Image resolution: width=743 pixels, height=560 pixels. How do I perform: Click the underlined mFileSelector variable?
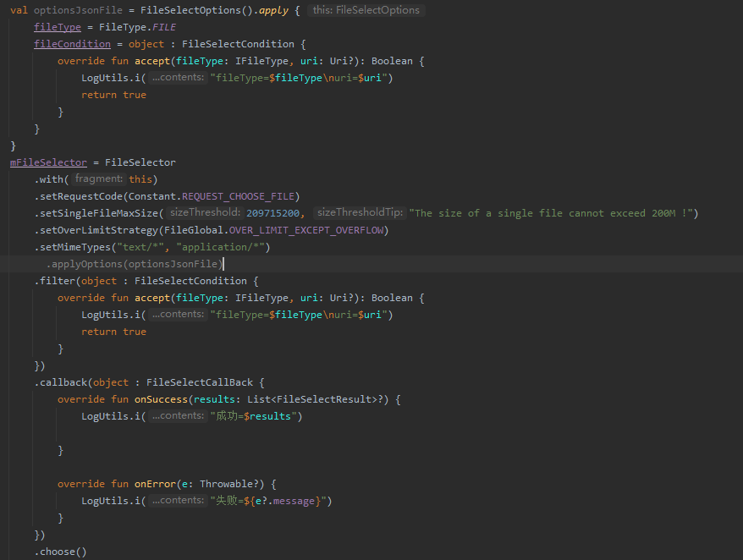coord(48,162)
